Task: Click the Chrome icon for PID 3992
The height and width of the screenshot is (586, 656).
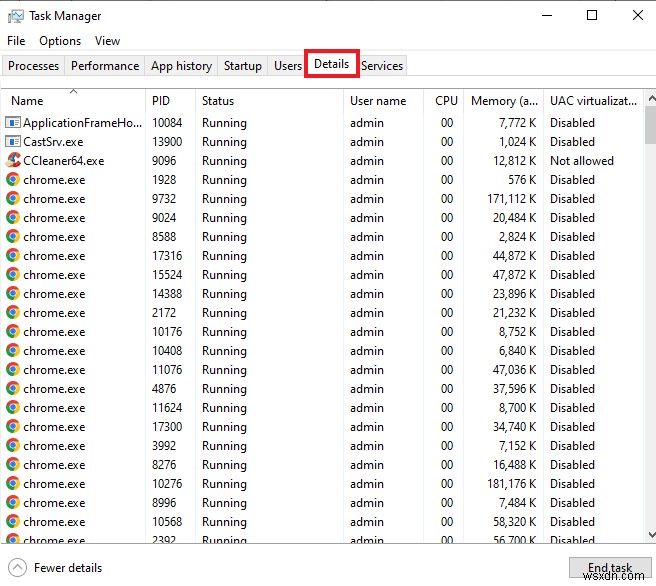Action: 13,446
